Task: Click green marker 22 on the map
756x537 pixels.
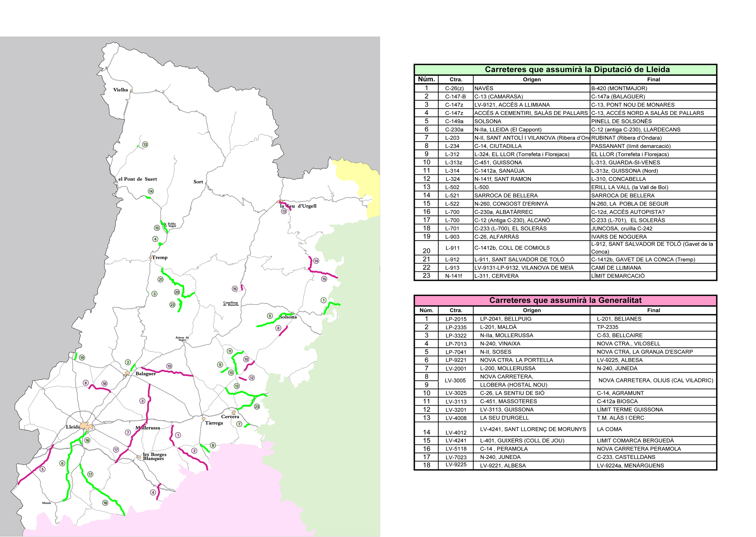Action: pyautogui.click(x=173, y=305)
